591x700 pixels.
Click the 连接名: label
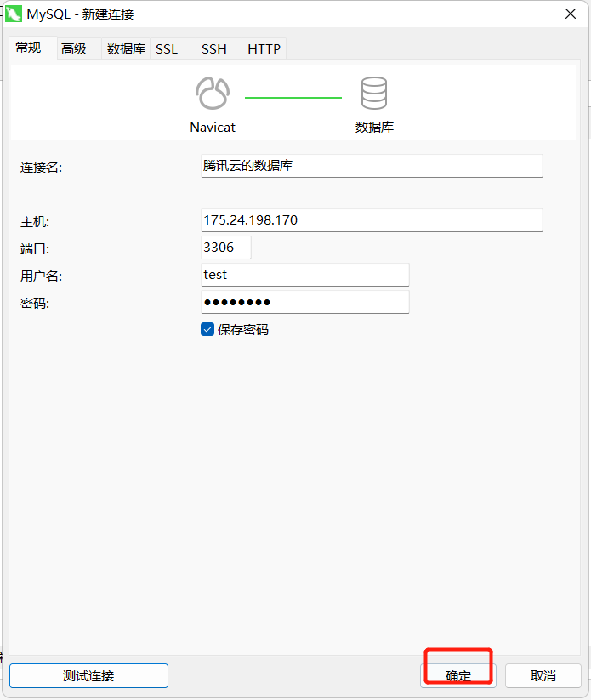click(41, 168)
